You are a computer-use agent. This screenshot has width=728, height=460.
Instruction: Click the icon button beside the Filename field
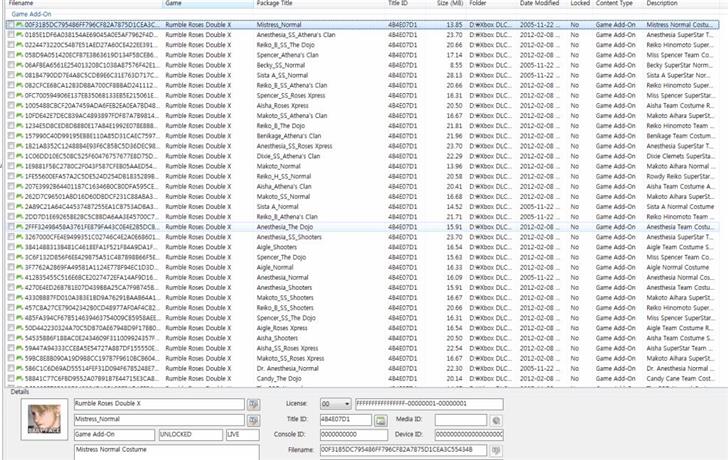[496, 450]
